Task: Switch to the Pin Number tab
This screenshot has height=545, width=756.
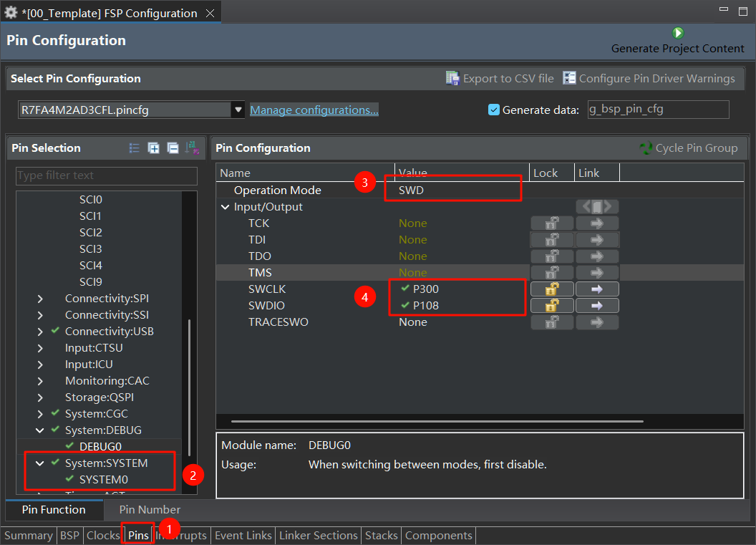Action: pos(150,509)
